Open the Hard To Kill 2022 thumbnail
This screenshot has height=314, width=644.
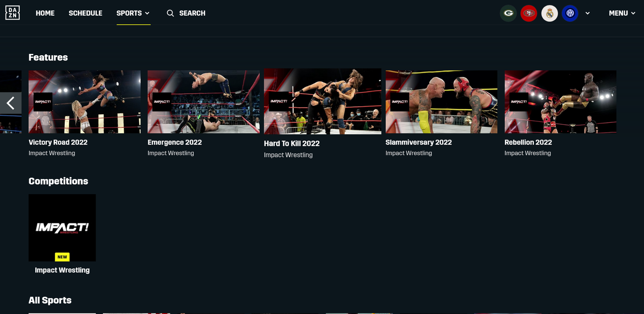click(323, 101)
